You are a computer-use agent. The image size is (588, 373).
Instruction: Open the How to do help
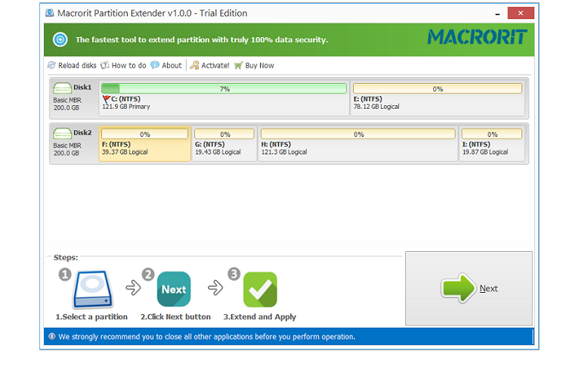tap(124, 65)
